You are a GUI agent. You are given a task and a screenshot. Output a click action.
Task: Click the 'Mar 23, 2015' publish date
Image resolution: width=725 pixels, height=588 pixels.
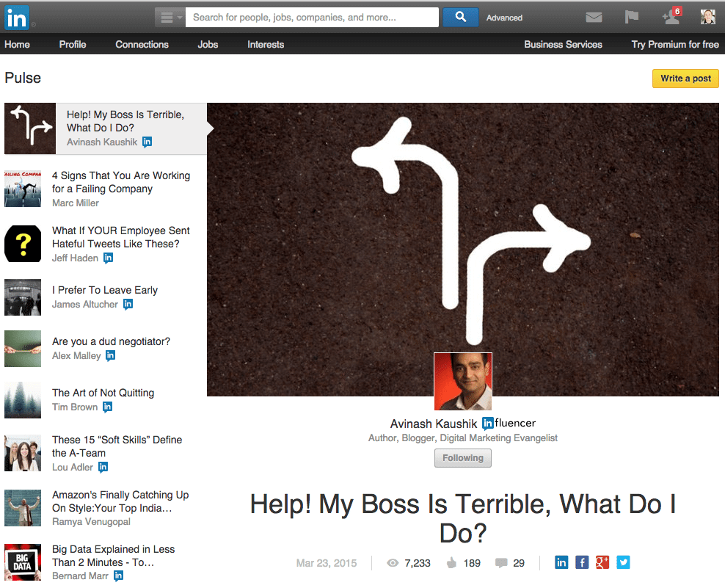click(x=327, y=563)
